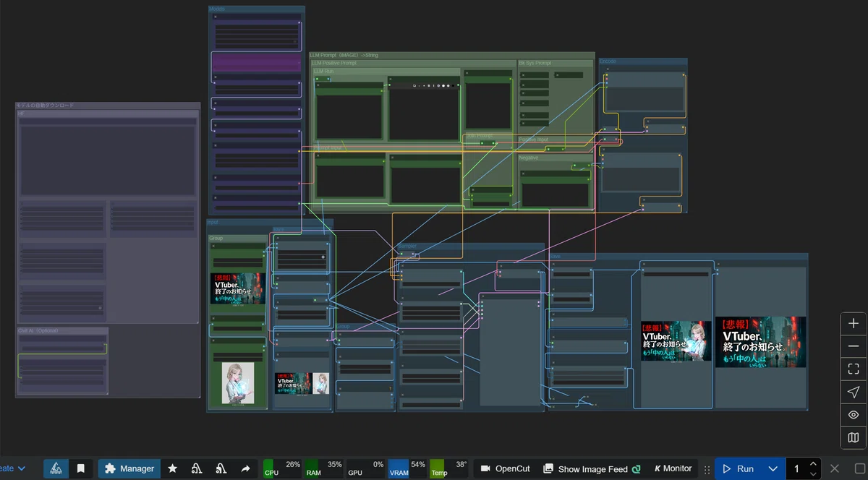This screenshot has height=480, width=868.
Task: Click the Input group title
Action: point(213,223)
